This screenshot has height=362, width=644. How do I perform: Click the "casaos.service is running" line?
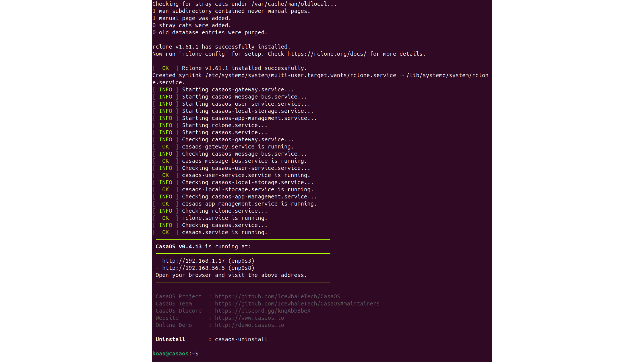(x=224, y=232)
